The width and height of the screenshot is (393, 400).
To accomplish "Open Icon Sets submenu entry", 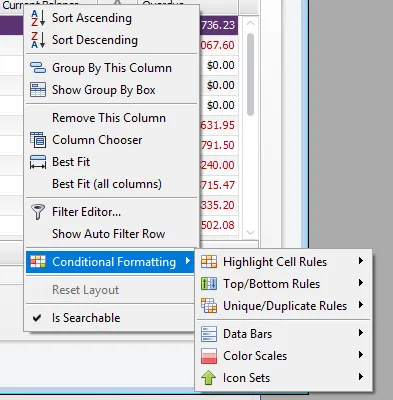I will (284, 378).
